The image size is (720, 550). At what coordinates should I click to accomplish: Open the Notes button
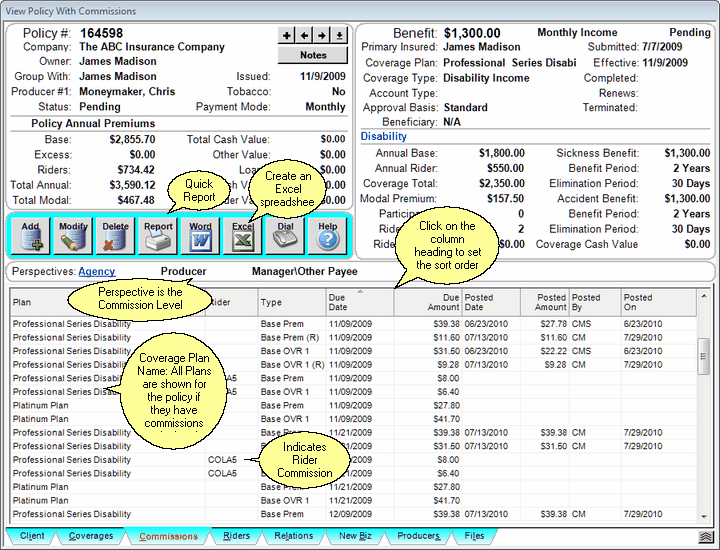click(x=313, y=55)
